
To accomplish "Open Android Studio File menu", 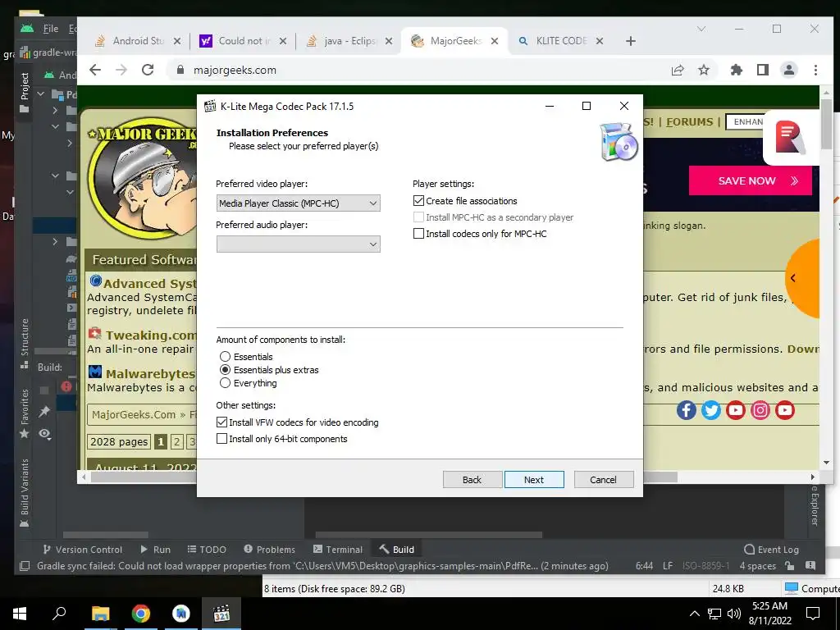I will [51, 29].
